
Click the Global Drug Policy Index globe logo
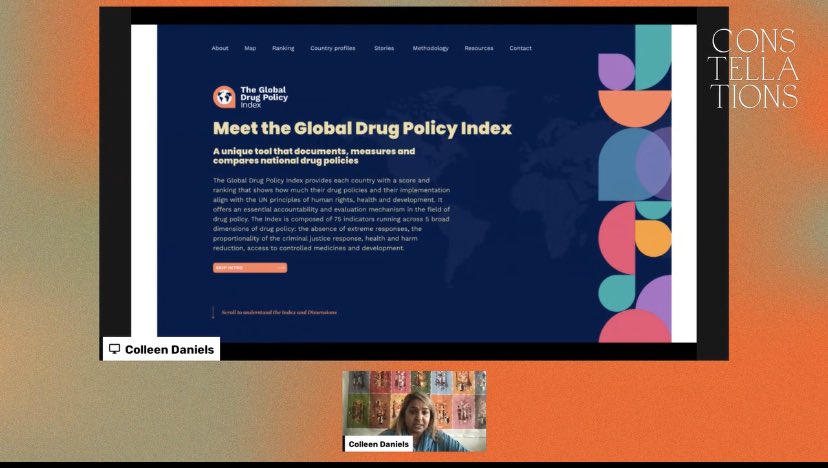tap(224, 97)
